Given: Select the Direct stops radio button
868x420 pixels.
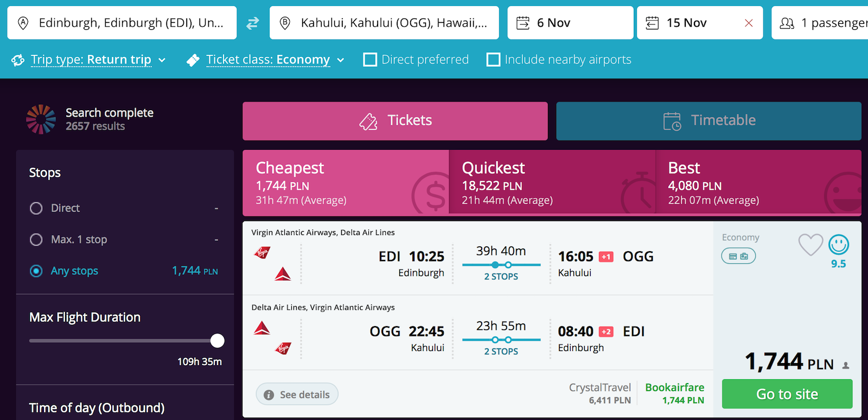Looking at the screenshot, I should (36, 208).
